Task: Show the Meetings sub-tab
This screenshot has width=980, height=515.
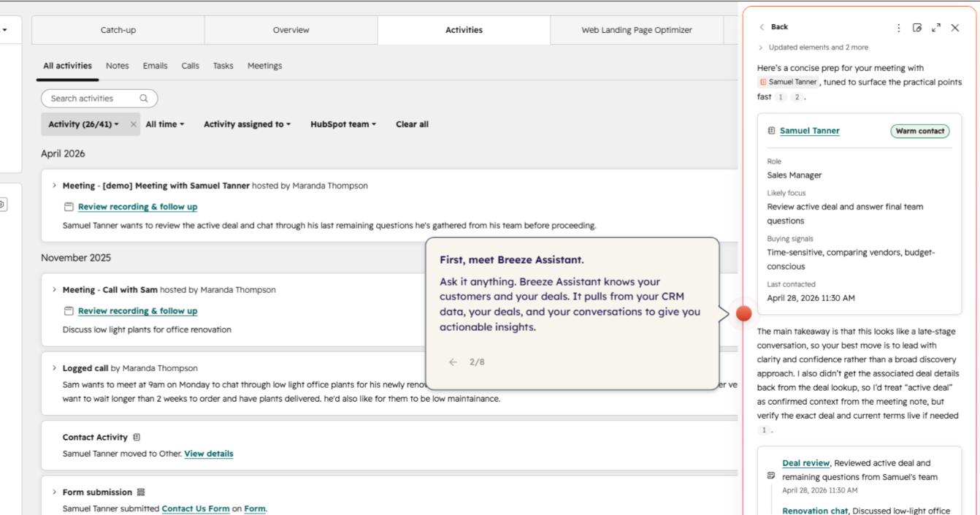Action: 264,66
